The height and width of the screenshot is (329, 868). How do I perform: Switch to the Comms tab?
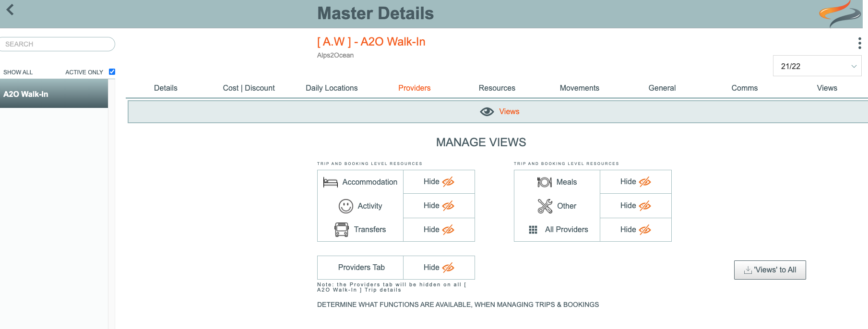click(744, 88)
